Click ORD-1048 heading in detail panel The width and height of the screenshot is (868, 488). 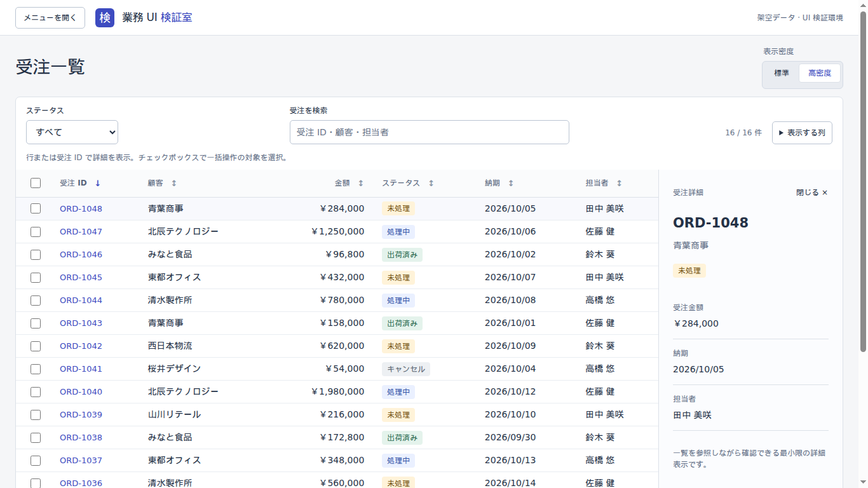[710, 222]
